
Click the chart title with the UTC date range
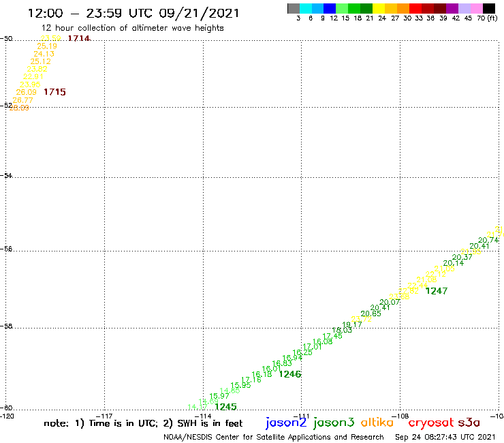(x=133, y=13)
